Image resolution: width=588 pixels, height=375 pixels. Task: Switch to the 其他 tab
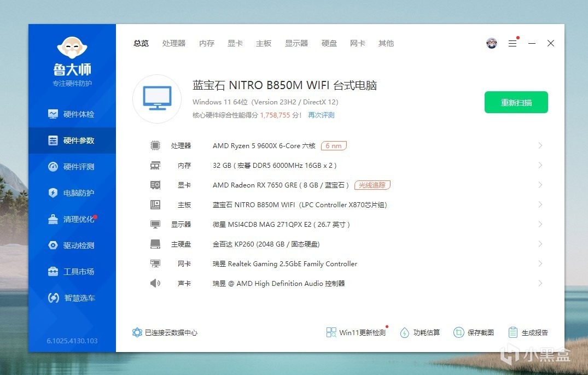point(386,43)
